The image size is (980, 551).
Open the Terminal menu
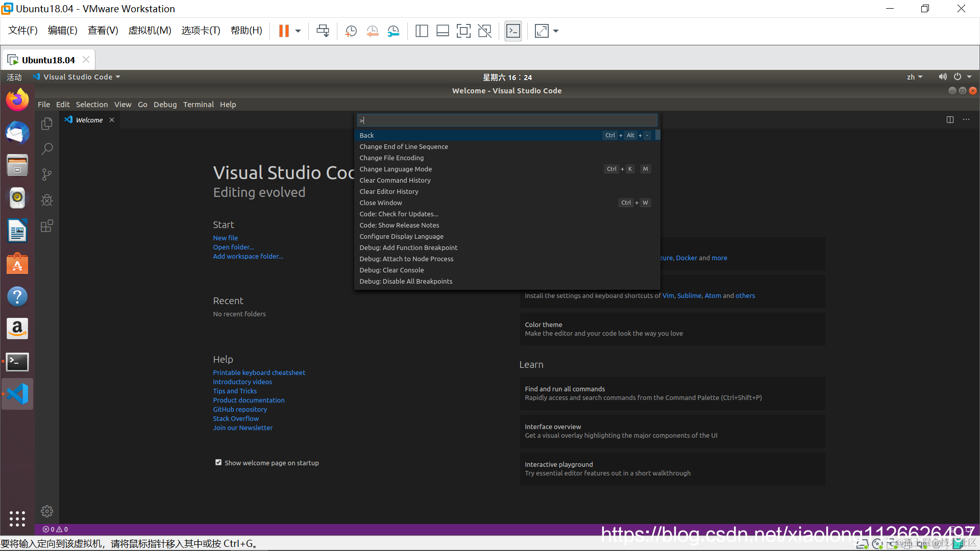point(198,105)
